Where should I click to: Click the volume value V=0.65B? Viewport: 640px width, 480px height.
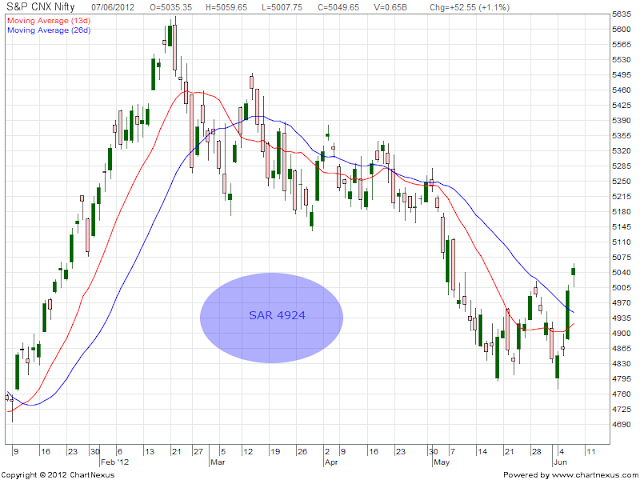390,7
